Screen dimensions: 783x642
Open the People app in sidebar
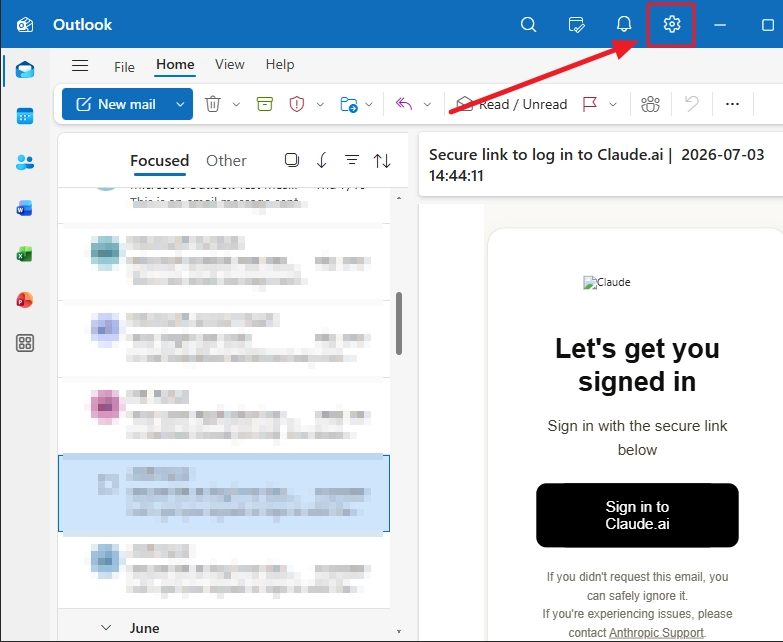(x=24, y=162)
